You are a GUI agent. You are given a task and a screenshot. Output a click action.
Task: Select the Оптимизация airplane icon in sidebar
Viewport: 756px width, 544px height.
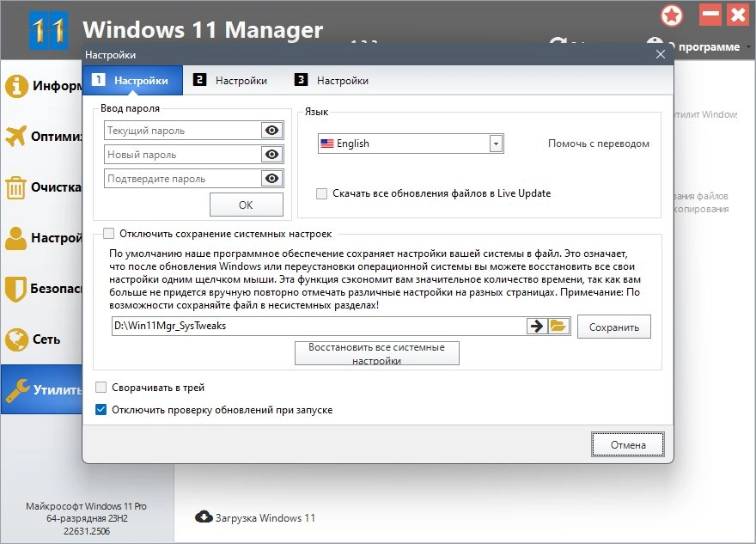pyautogui.click(x=16, y=136)
